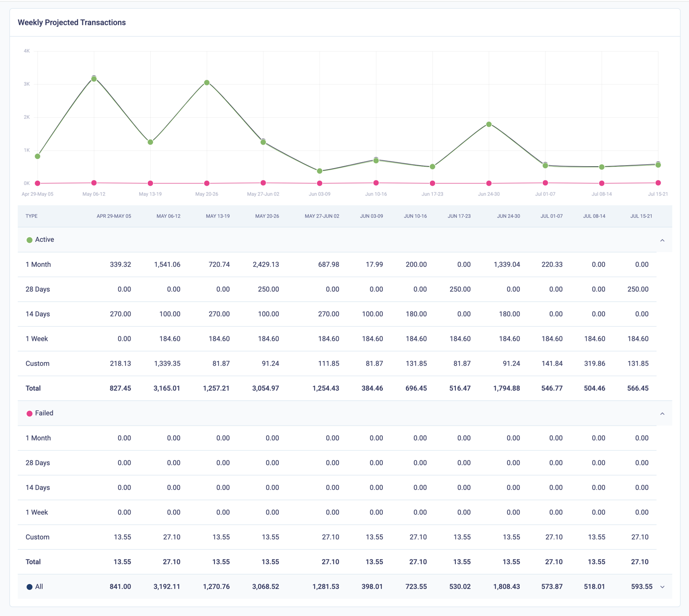Click the JUN 24-30 column header
The width and height of the screenshot is (689, 616).
[x=508, y=216]
